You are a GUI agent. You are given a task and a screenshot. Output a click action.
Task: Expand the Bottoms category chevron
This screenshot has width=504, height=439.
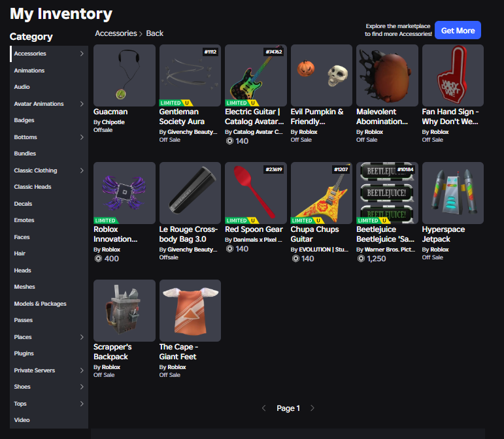pos(82,137)
